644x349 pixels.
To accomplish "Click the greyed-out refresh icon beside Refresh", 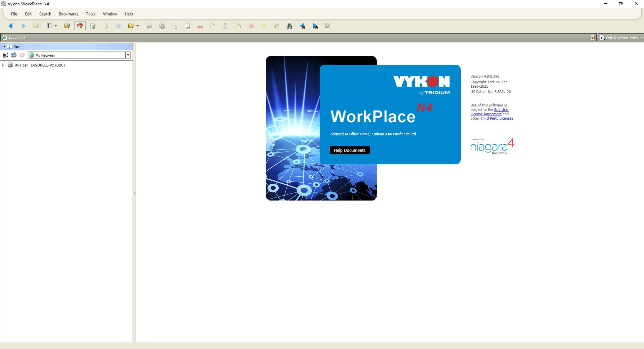I will tap(106, 26).
